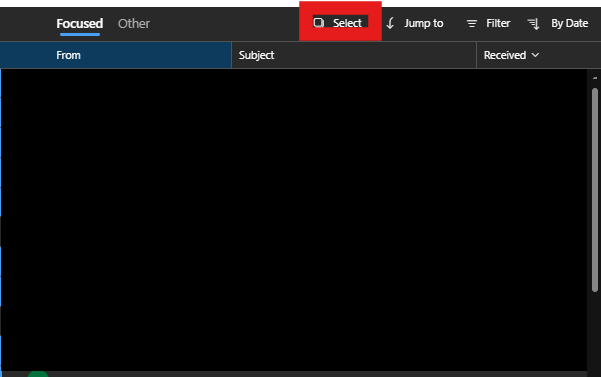Click the Select button
The height and width of the screenshot is (377, 601).
340,22
